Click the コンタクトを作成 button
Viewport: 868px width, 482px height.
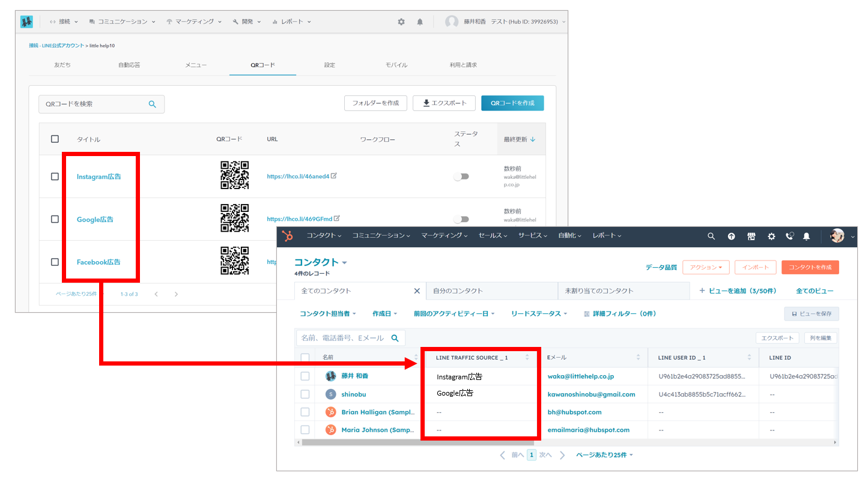tap(810, 267)
